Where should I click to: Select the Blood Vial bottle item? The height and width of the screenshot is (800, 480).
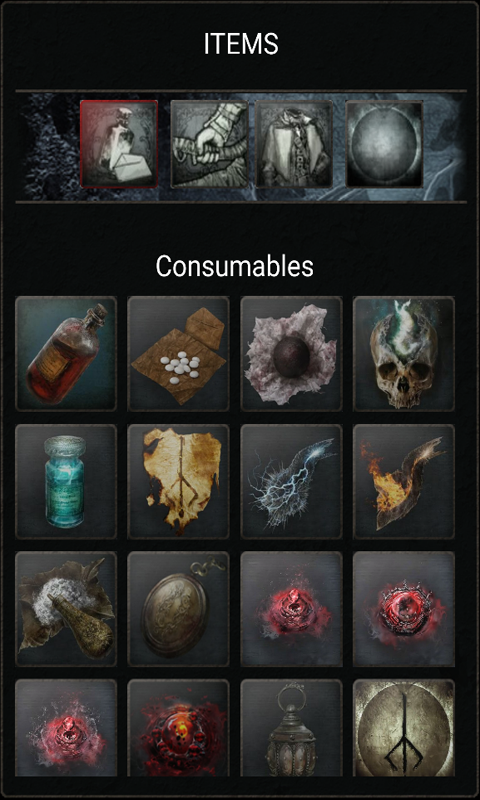coord(66,354)
